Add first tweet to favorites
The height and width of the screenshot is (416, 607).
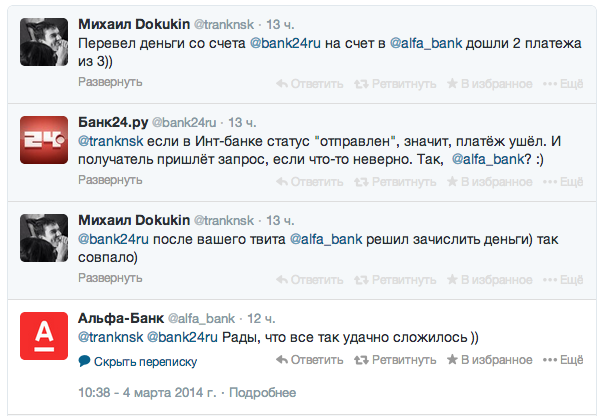pos(489,82)
